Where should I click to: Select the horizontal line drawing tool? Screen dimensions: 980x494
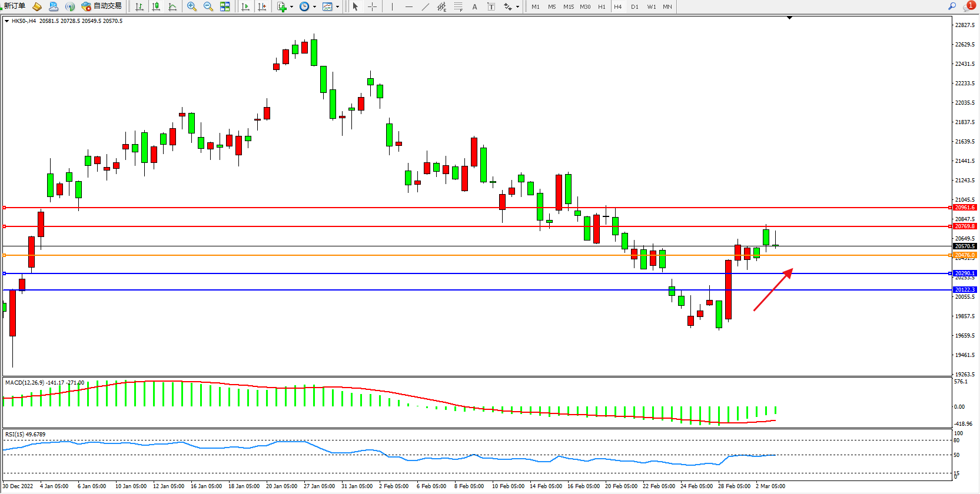tap(408, 6)
